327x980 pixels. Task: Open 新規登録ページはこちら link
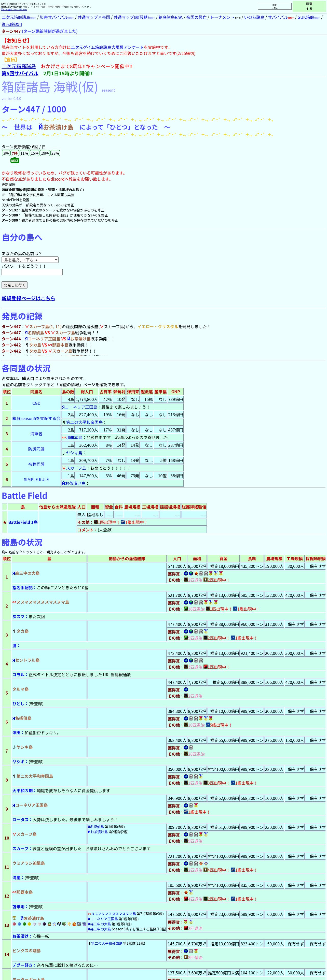click(28, 298)
